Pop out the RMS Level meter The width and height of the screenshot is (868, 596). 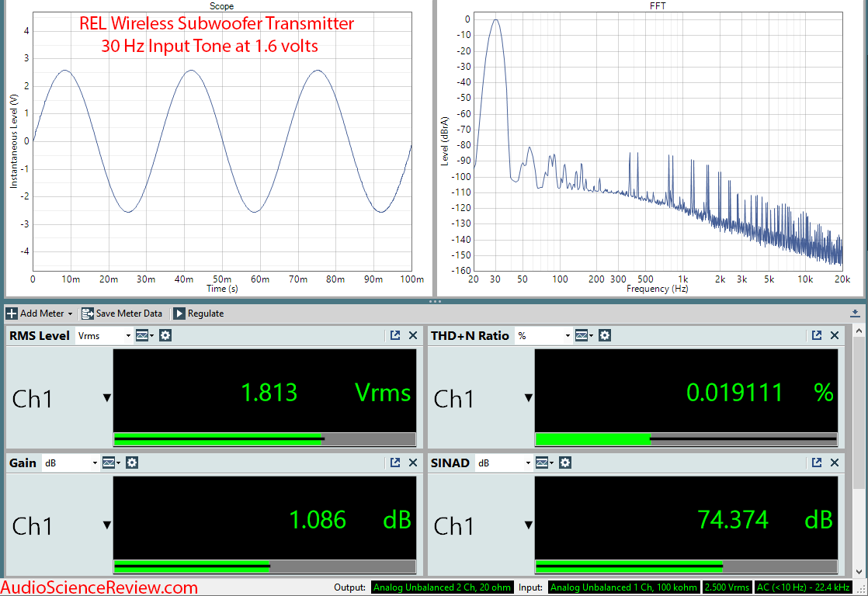[394, 335]
